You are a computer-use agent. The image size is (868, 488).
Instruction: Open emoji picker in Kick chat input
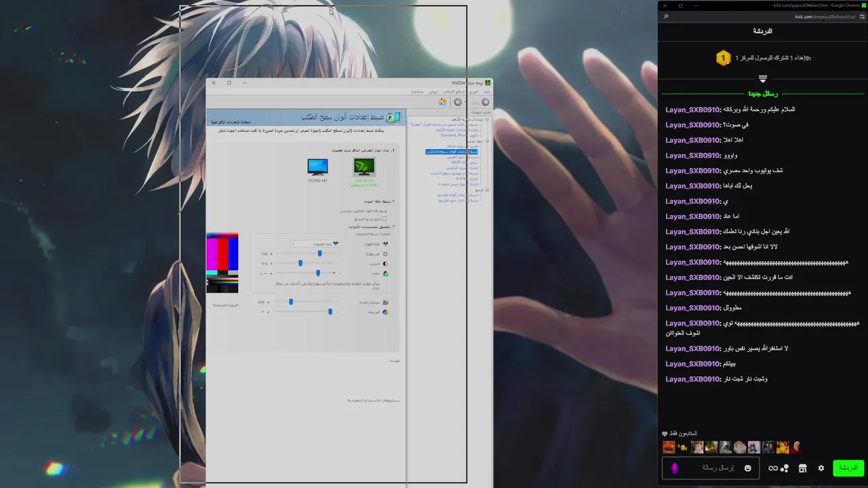[x=748, y=468]
